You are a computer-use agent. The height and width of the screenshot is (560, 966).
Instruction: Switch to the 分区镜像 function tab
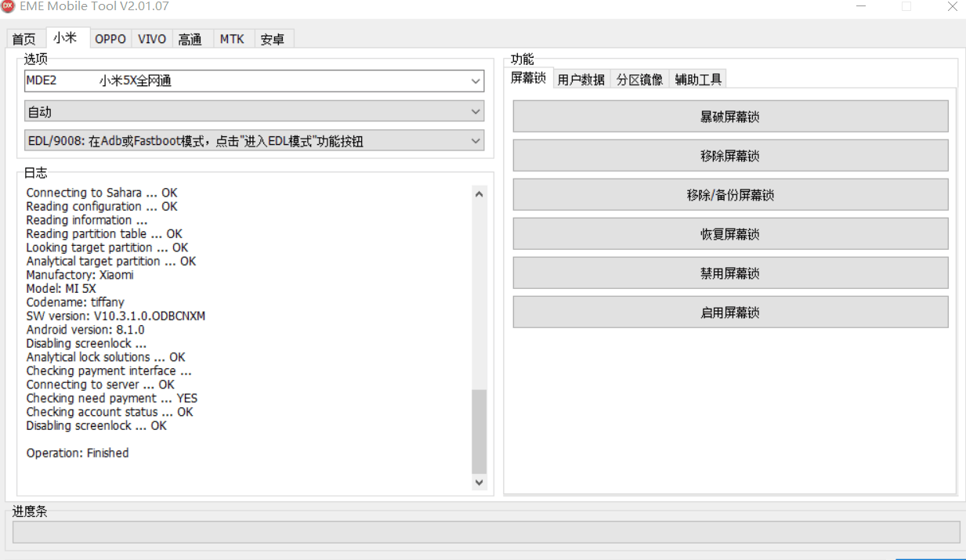pos(639,79)
